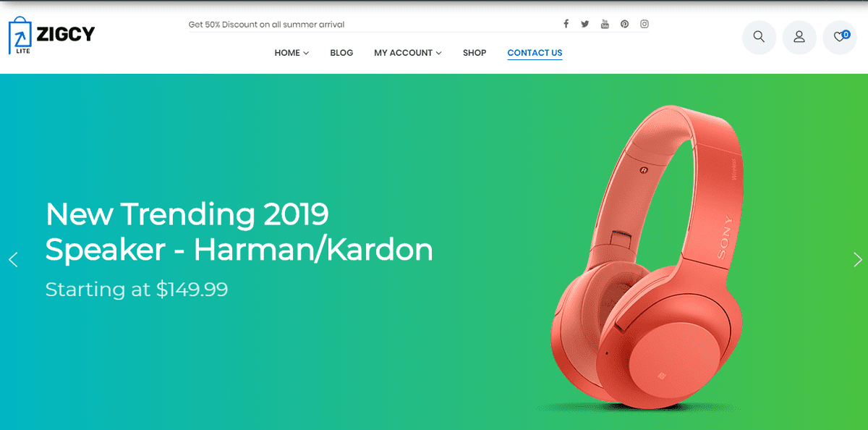Open the Instagram social icon
The image size is (868, 430).
click(644, 24)
